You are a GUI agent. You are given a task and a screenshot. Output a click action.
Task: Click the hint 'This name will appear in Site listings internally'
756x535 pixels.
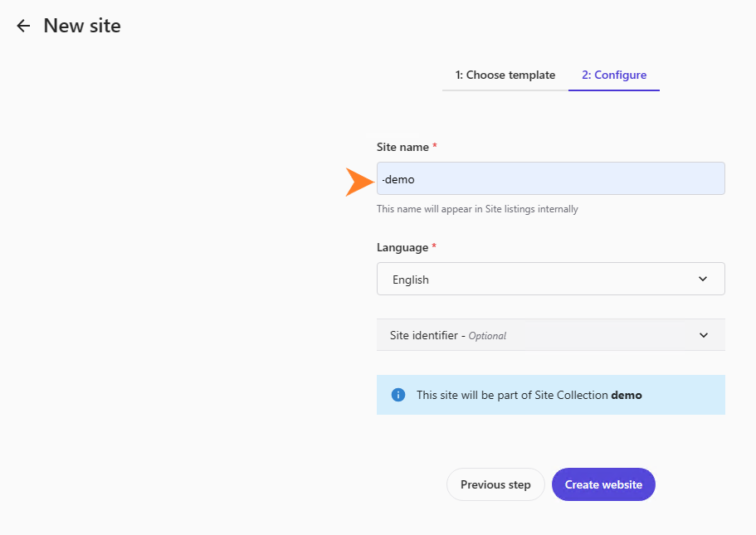tap(477, 209)
